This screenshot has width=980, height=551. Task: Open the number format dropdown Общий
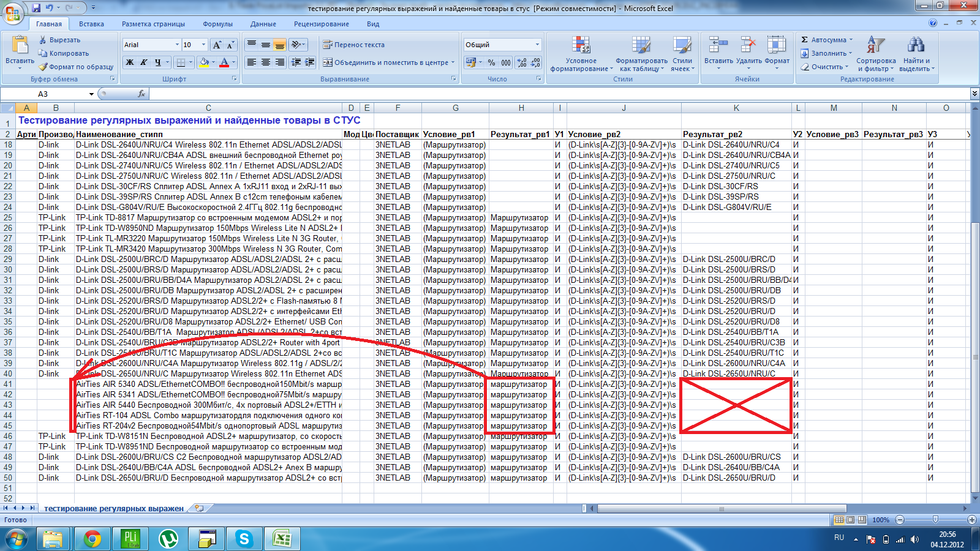click(x=537, y=45)
